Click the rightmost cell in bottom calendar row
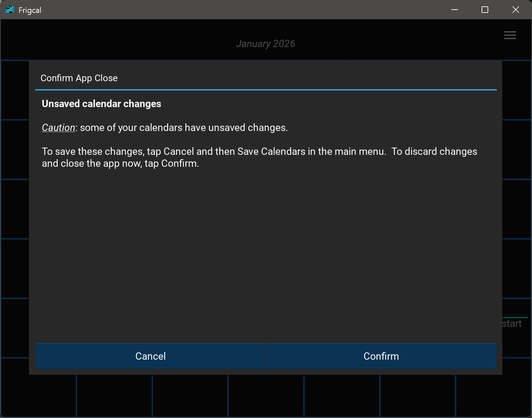Viewport: 532px width, 418px height. click(x=493, y=396)
